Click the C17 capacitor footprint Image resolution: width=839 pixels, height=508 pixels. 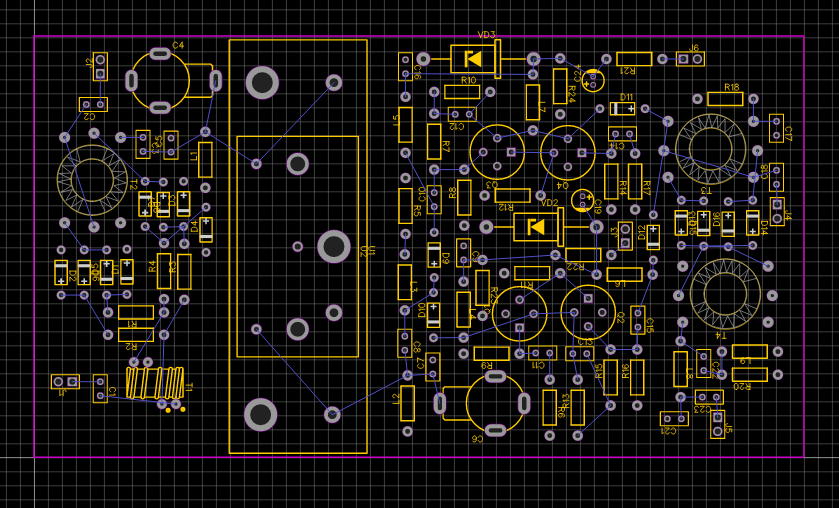[776, 128]
